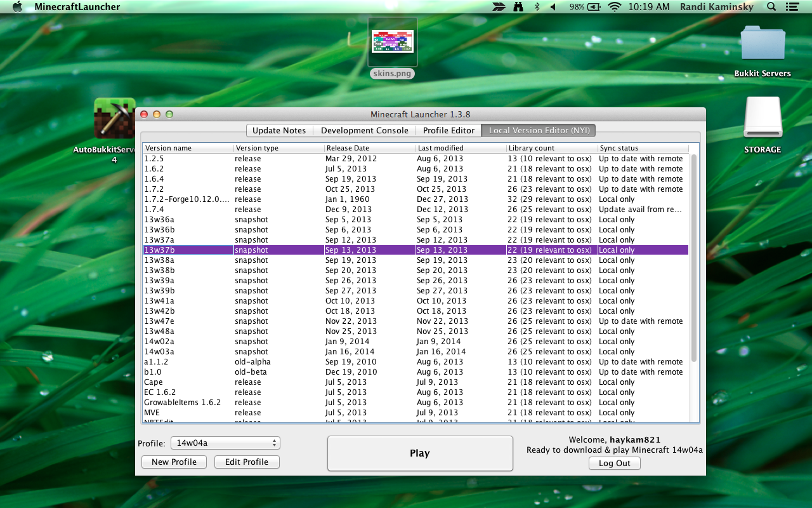Click the Edit Profile button
This screenshot has width=812, height=508.
click(x=247, y=462)
